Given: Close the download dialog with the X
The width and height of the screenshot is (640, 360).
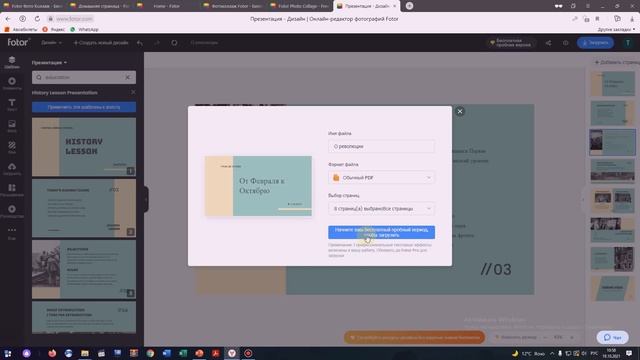Looking at the screenshot, I should 460,111.
